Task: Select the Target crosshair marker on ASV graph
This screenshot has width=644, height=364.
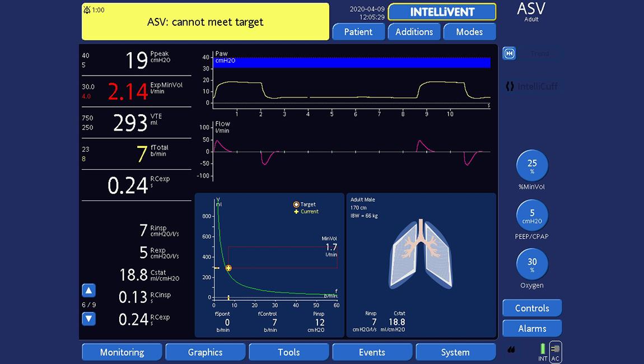Action: click(x=228, y=268)
